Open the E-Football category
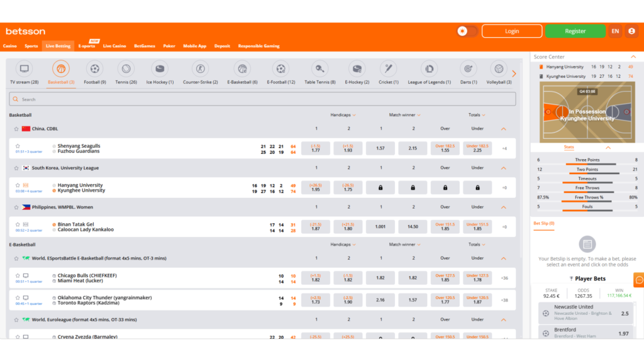This screenshot has height=362, width=644. click(x=281, y=73)
